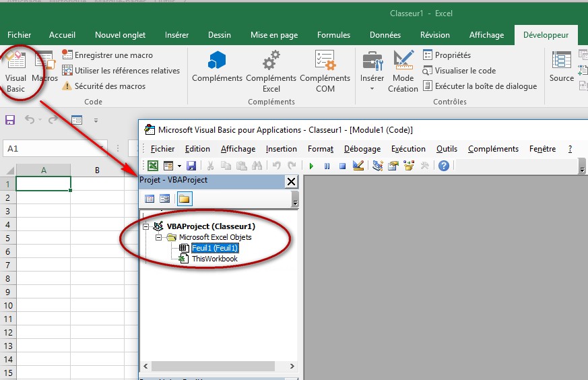Open Fenêtre menu in VBA editor

pyautogui.click(x=542, y=149)
